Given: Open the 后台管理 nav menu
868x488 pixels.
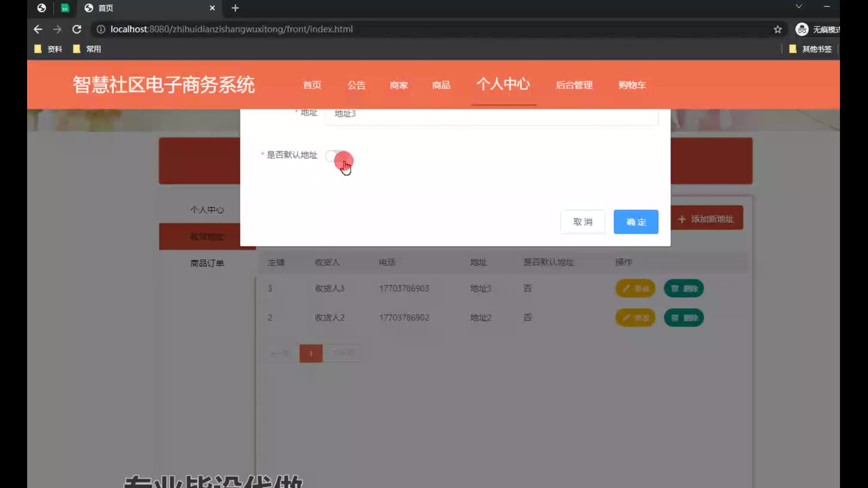Looking at the screenshot, I should click(x=574, y=85).
